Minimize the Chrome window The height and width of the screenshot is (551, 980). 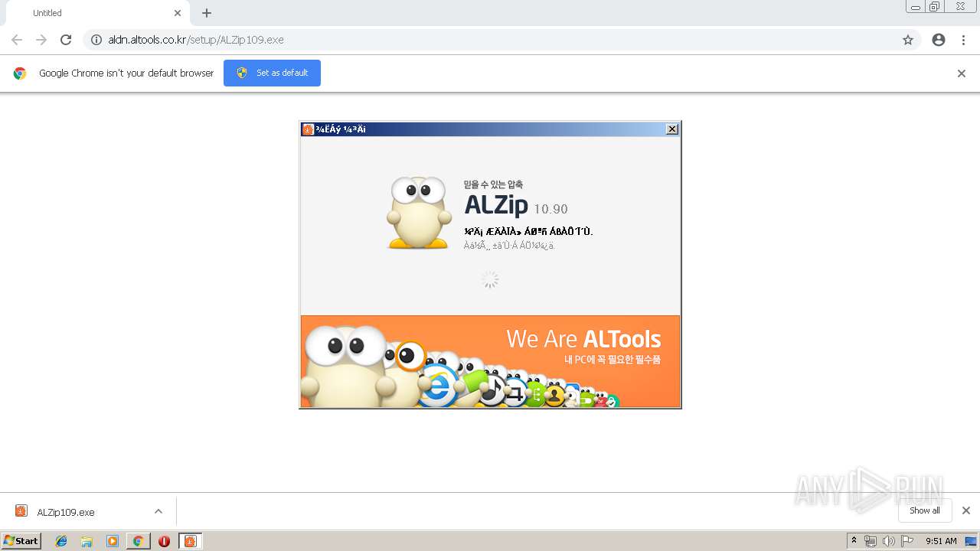[x=916, y=6]
